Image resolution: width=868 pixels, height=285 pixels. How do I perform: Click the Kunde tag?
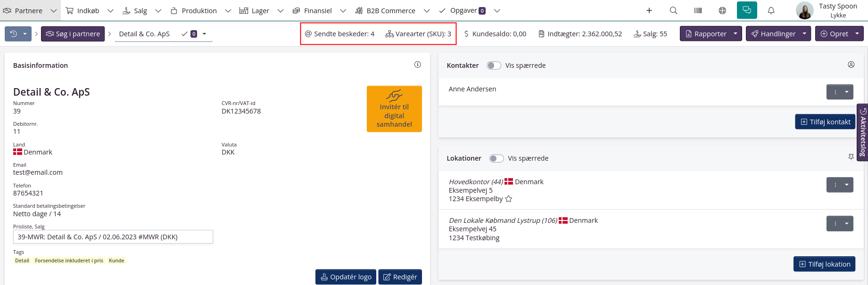116,261
